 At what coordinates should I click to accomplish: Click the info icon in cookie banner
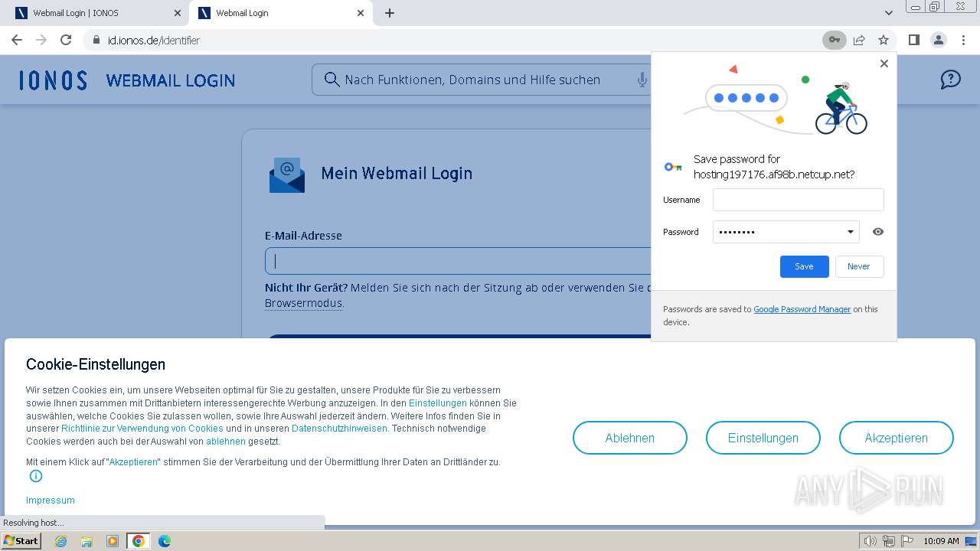tap(36, 476)
